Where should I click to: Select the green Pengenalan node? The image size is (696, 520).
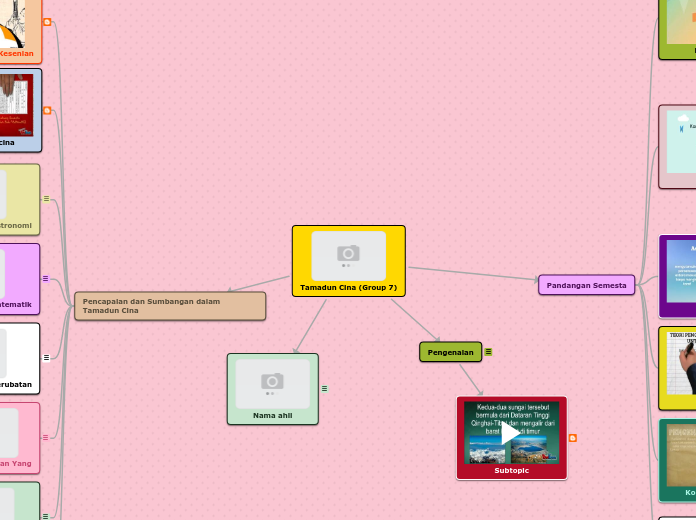click(450, 352)
